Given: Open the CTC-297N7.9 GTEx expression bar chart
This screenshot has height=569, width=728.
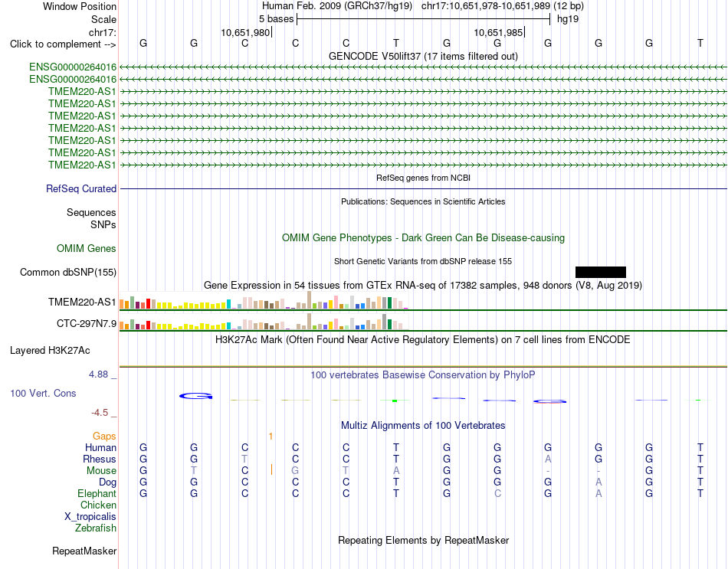Looking at the screenshot, I should pos(264,321).
